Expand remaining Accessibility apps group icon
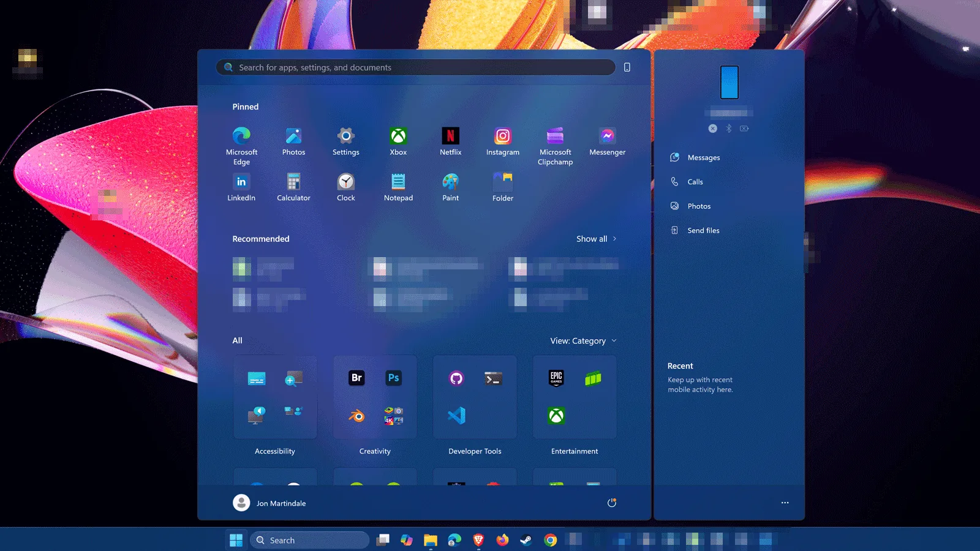This screenshot has height=551, width=980. tap(293, 411)
